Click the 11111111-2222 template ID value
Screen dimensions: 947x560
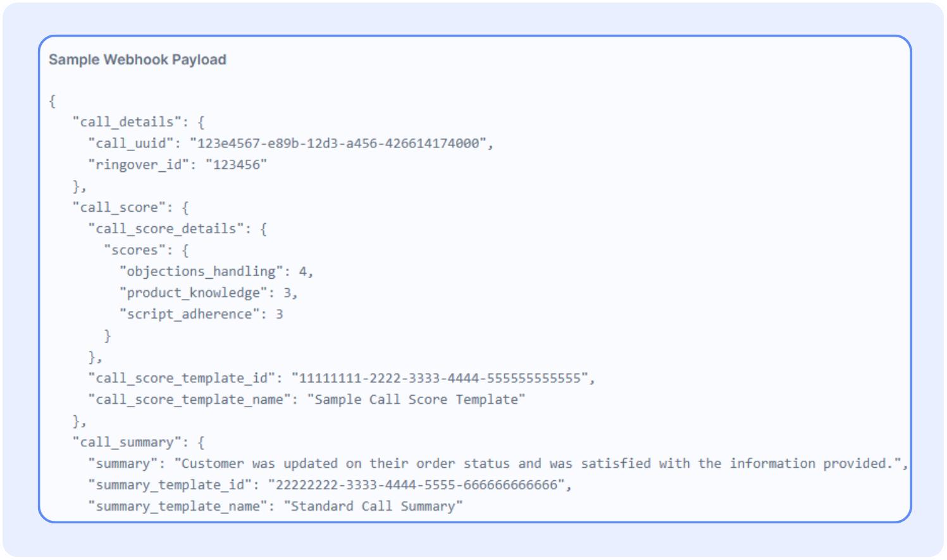[440, 378]
